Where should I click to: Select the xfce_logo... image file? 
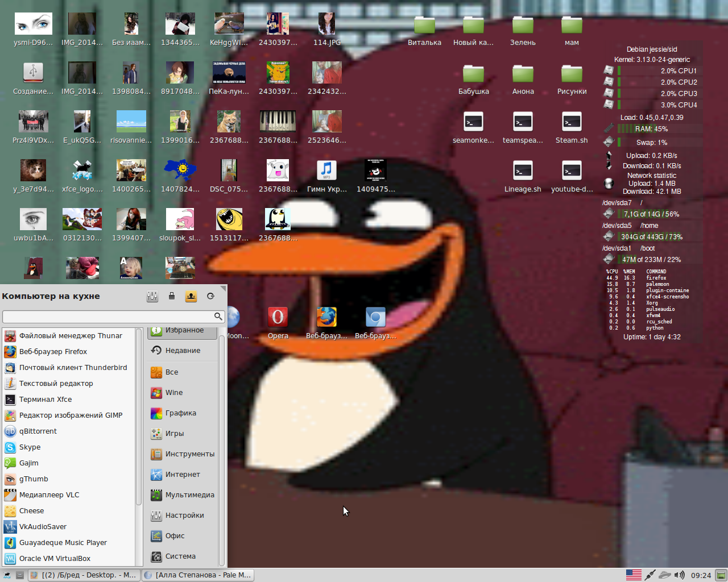(x=82, y=177)
